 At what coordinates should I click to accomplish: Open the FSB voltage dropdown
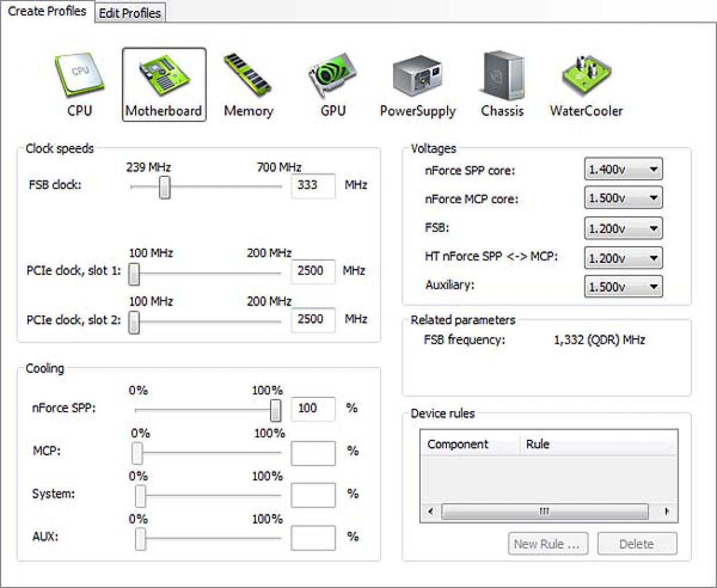(x=623, y=228)
